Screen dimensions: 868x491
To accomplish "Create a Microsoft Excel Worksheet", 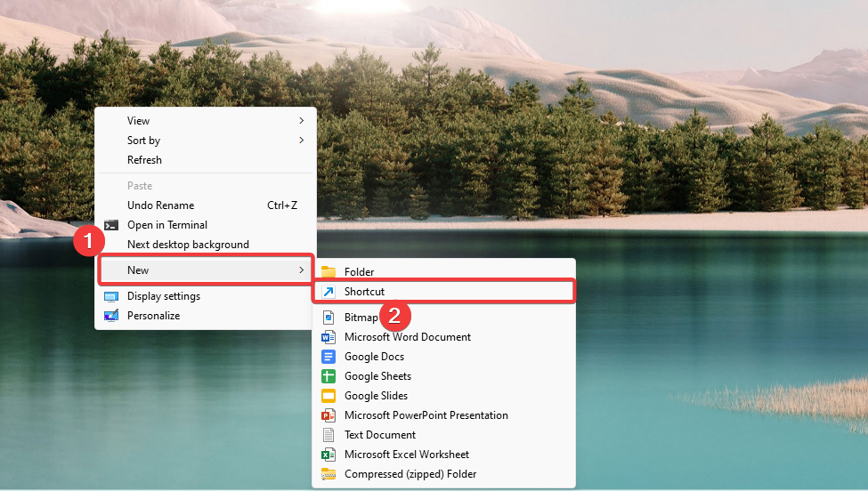I will pos(443,455).
